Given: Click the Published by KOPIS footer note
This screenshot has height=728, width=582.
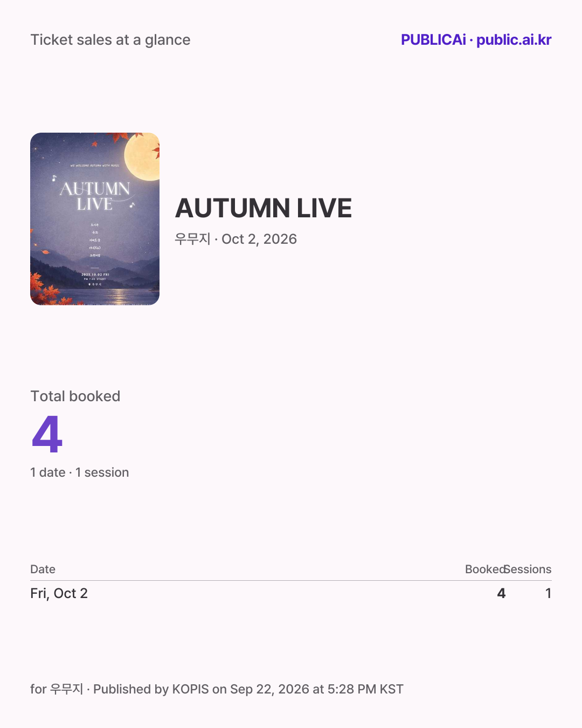Looking at the screenshot, I should coord(217,689).
